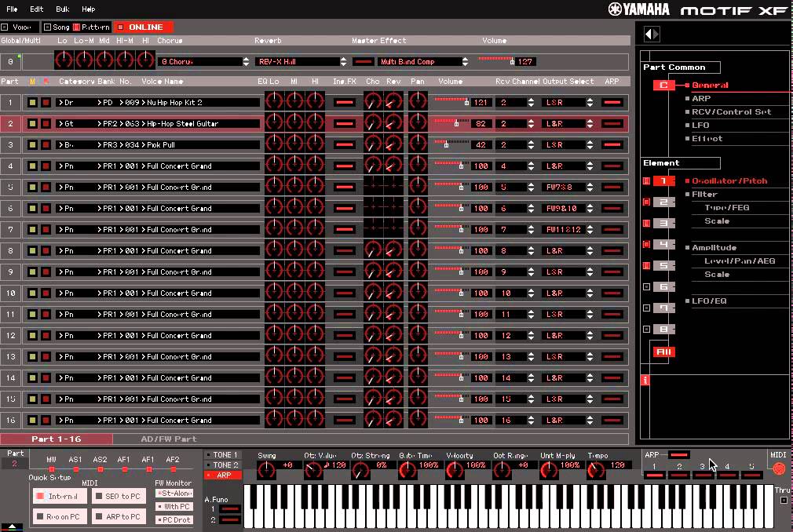Turn the global Hi EQ knob
This screenshot has width=793, height=532.
[x=145, y=60]
